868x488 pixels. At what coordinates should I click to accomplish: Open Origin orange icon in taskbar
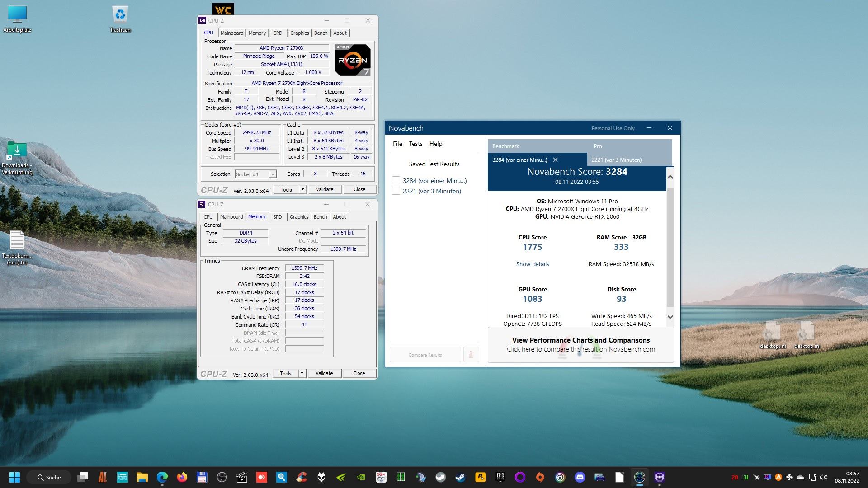tap(540, 477)
